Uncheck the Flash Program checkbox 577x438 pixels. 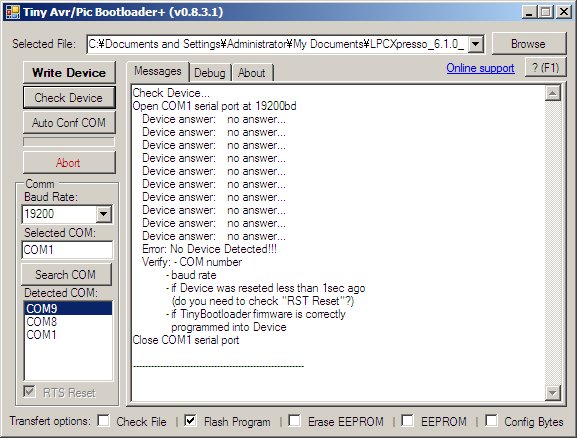pos(190,421)
